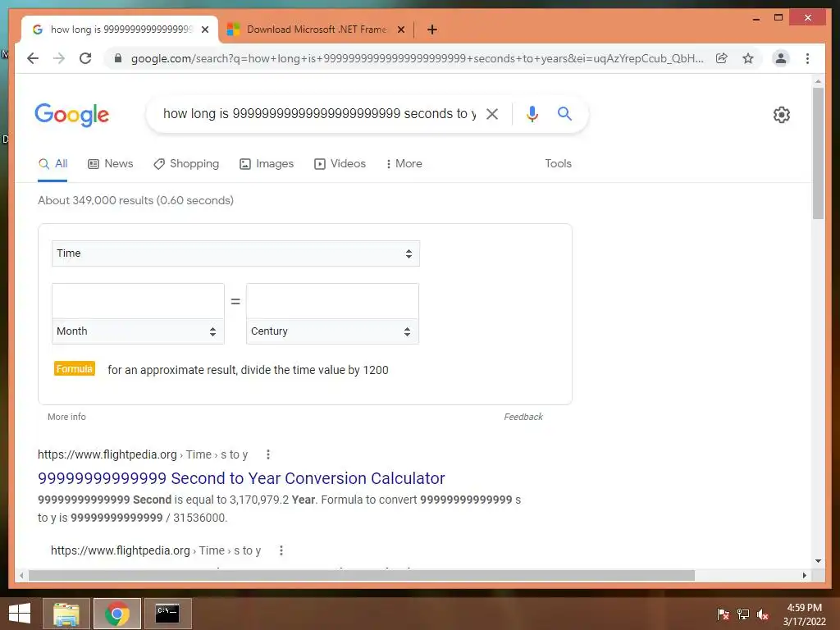Send Feedback on the converter

click(523, 417)
